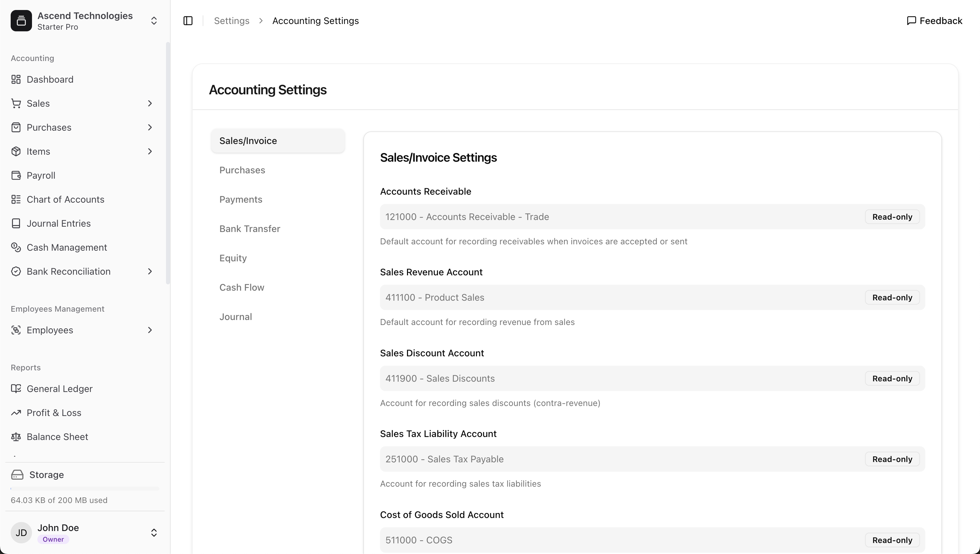Expand the Employees submenu arrow
The image size is (980, 554).
150,330
